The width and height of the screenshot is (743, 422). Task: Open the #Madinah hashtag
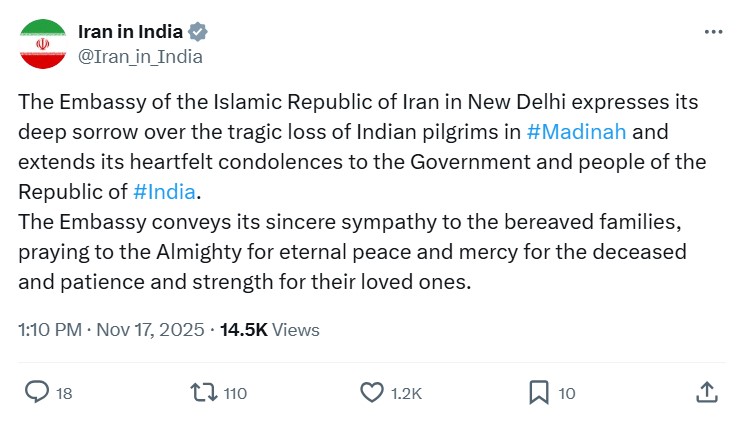click(577, 132)
